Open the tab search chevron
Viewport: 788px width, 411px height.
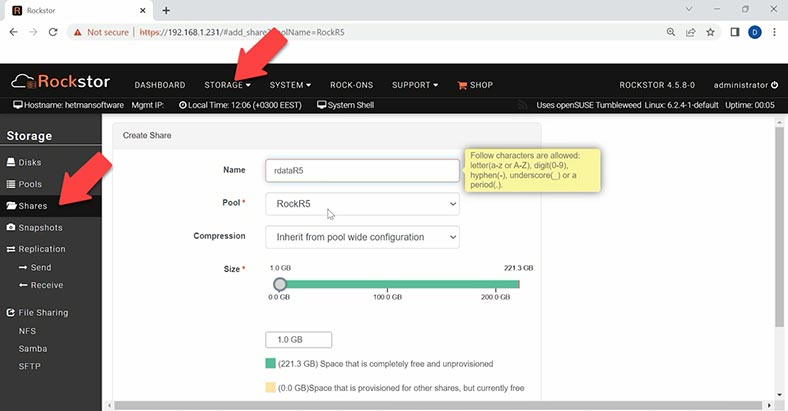pyautogui.click(x=689, y=9)
